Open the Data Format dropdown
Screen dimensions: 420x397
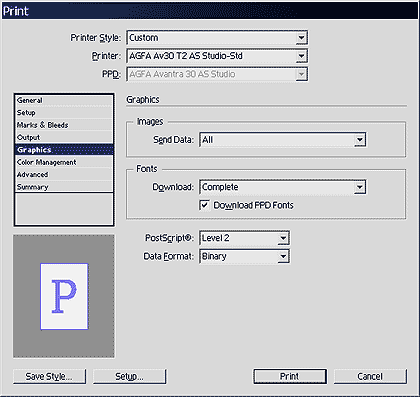tap(244, 256)
